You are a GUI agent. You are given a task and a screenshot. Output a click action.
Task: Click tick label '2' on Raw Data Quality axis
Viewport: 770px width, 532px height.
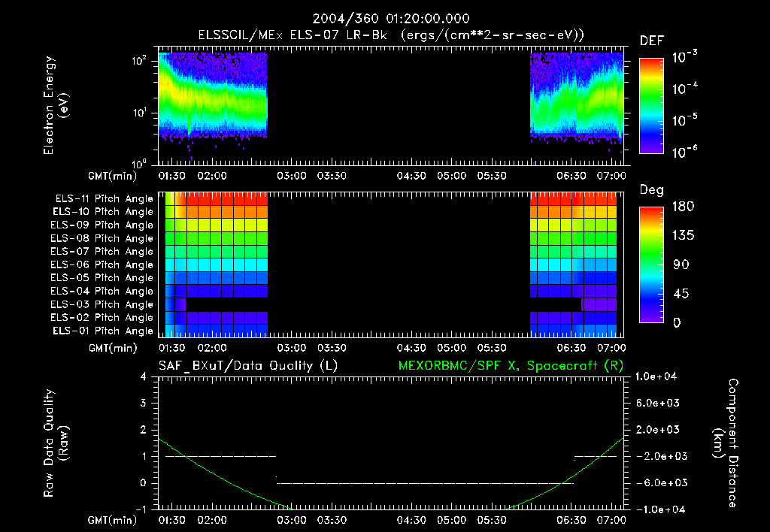click(144, 430)
